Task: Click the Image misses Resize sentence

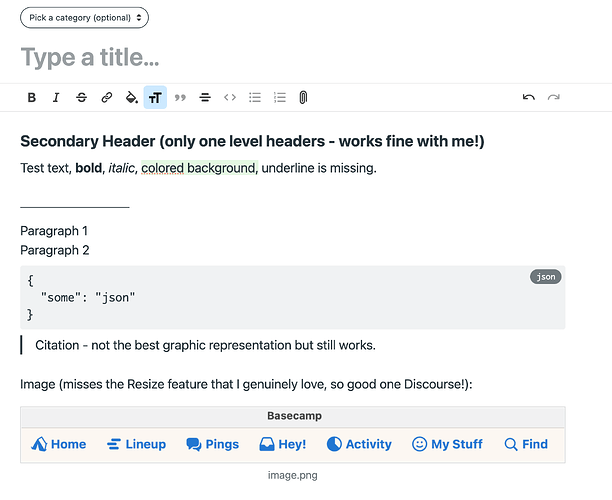Action: tap(246, 384)
